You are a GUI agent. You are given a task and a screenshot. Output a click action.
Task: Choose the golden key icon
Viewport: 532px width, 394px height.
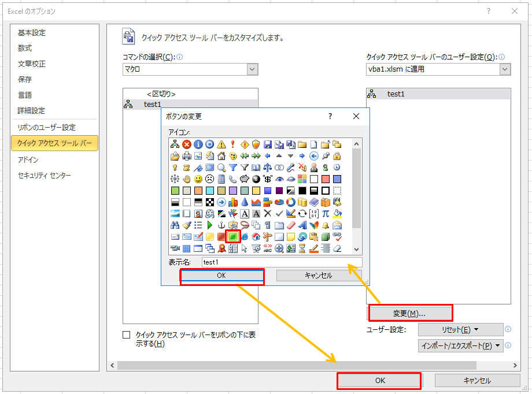(175, 168)
